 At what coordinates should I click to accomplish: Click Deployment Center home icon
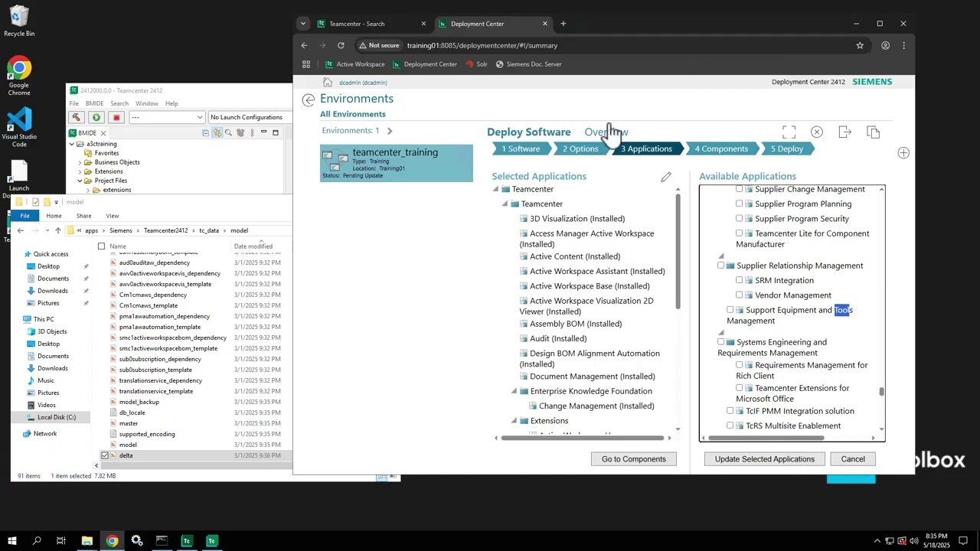[x=327, y=83]
